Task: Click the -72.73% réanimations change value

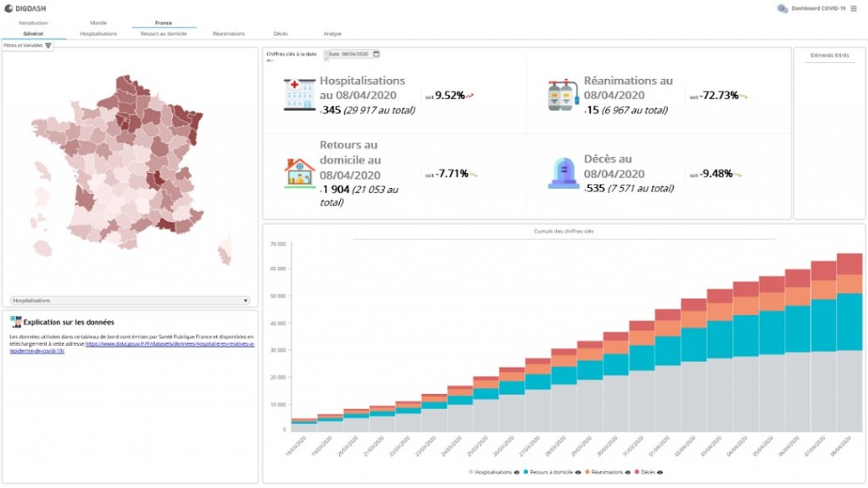Action: coord(719,96)
